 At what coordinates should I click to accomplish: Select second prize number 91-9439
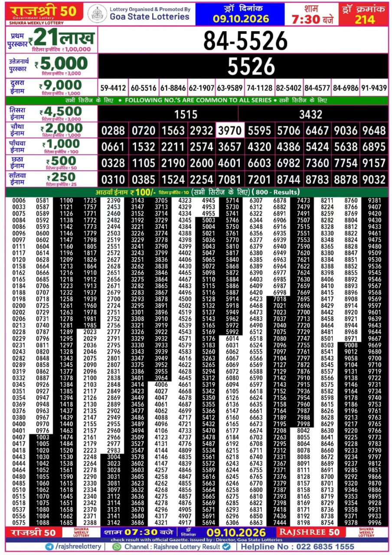(374, 88)
